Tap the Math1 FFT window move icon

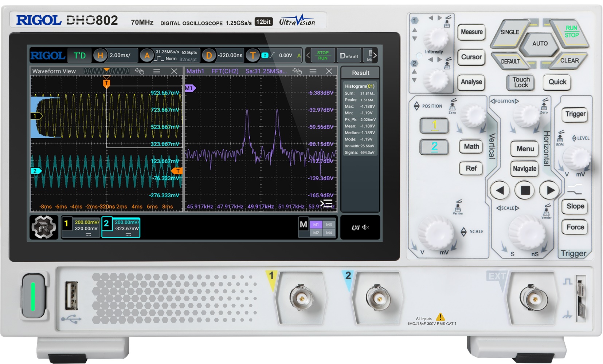(x=297, y=71)
